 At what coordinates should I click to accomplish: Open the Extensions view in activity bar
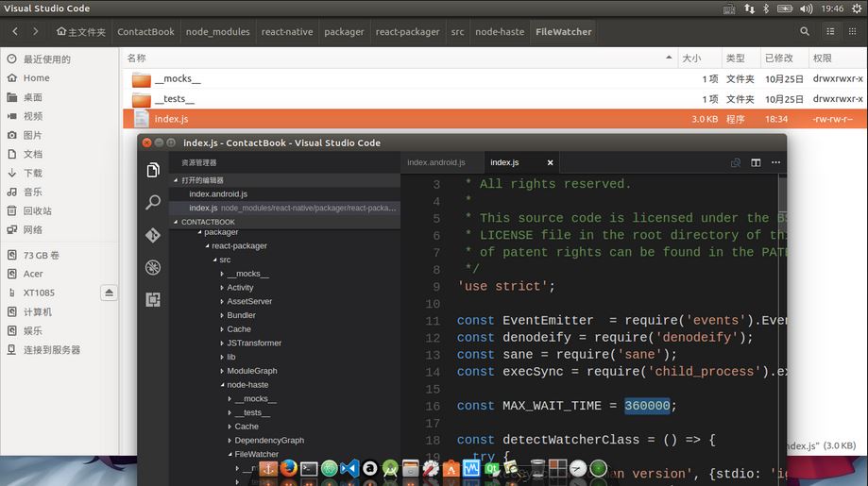[x=153, y=300]
